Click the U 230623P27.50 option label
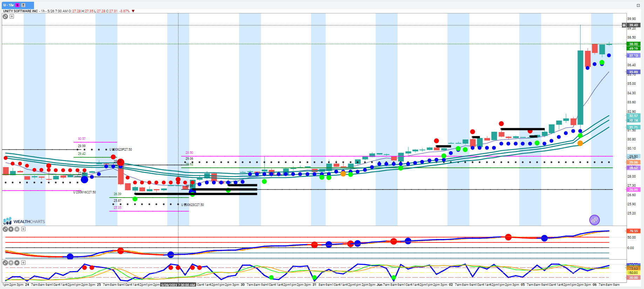 121,150
